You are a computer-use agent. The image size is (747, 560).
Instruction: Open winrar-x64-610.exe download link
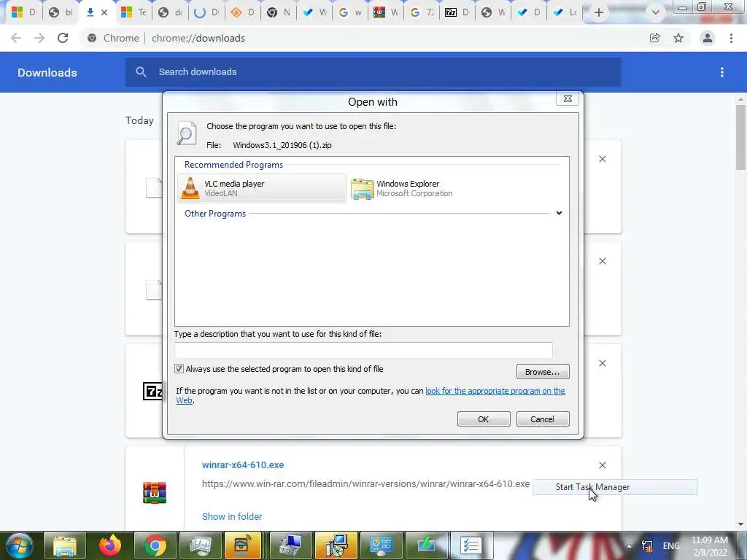point(242,464)
